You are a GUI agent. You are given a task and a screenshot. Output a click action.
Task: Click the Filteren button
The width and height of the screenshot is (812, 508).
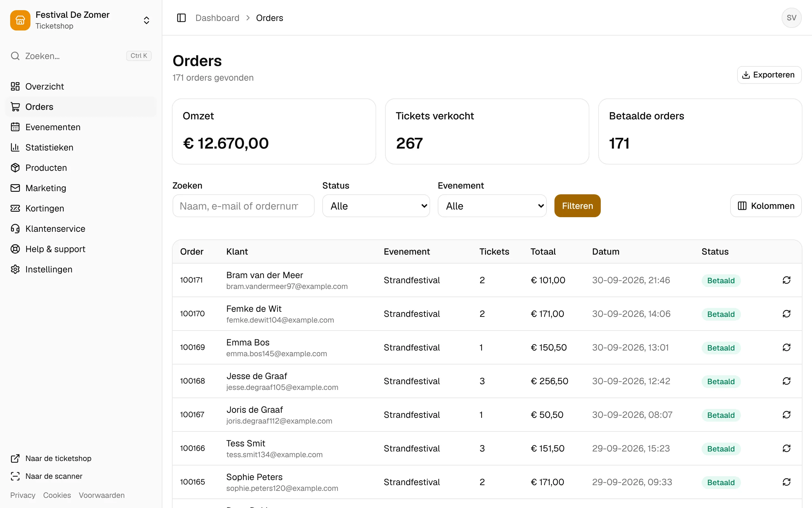(577, 206)
